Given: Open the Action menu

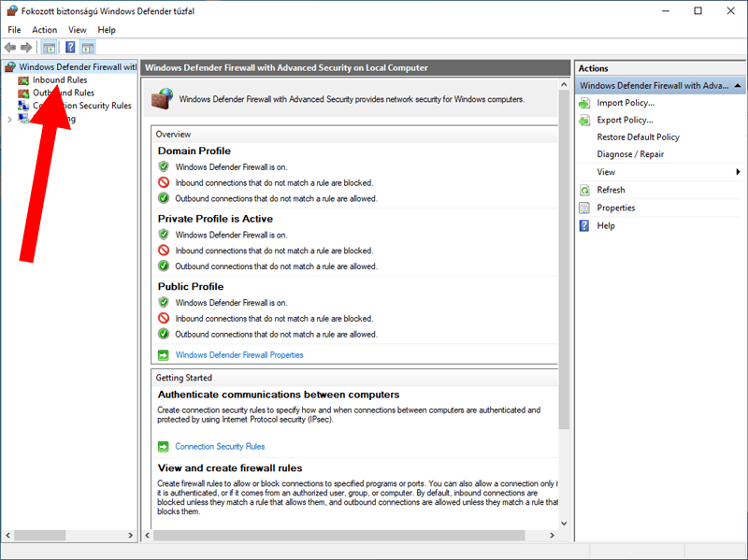Looking at the screenshot, I should pyautogui.click(x=44, y=30).
